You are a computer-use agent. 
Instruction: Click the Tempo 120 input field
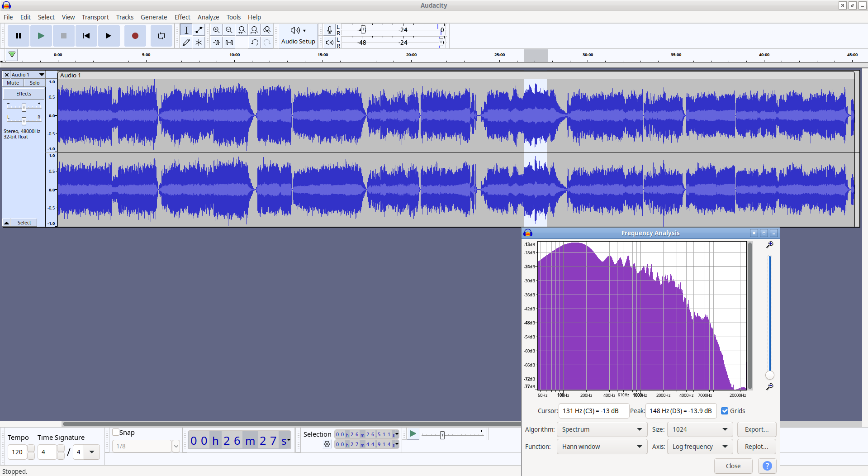18,452
